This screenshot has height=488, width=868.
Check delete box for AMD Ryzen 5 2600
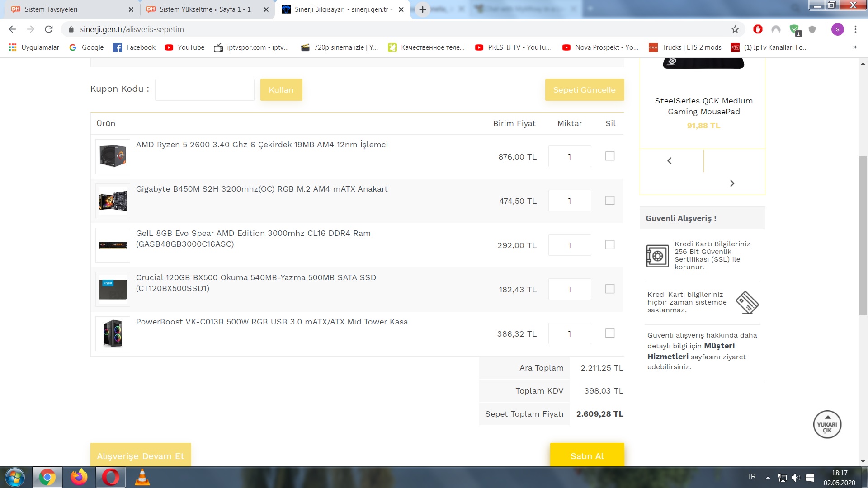click(610, 156)
